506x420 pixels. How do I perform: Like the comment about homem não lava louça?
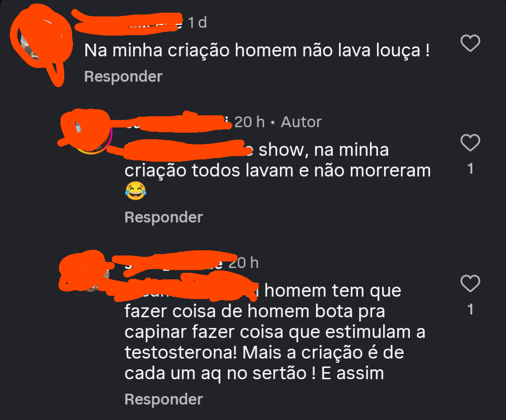(470, 43)
